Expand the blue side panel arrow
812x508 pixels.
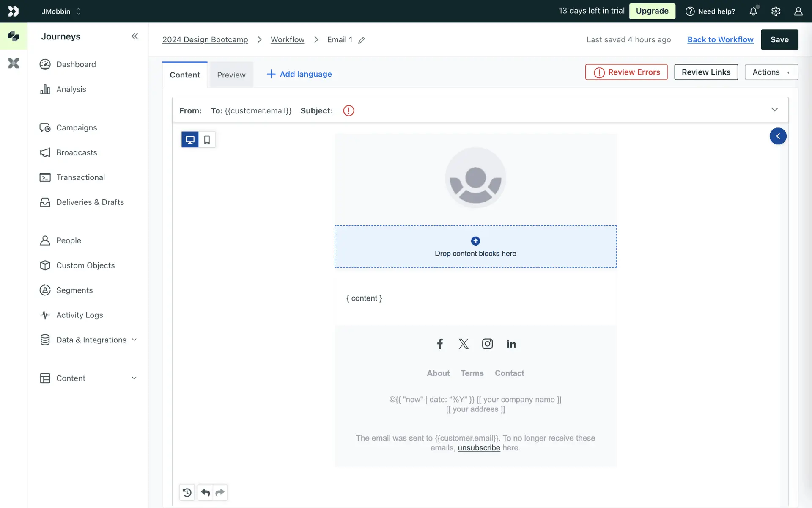(778, 136)
